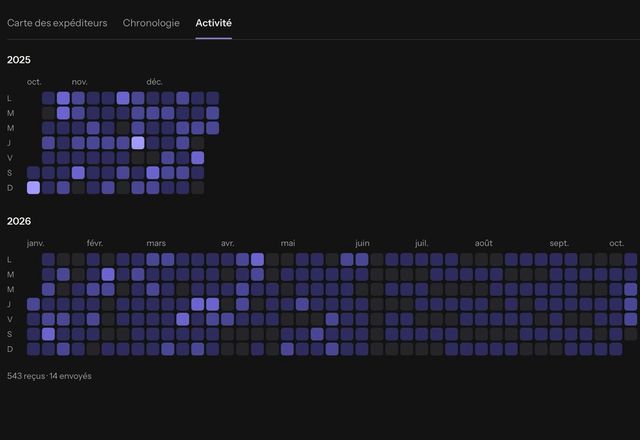Click the févr. month label
The height and width of the screenshot is (440, 640).
pyautogui.click(x=95, y=243)
